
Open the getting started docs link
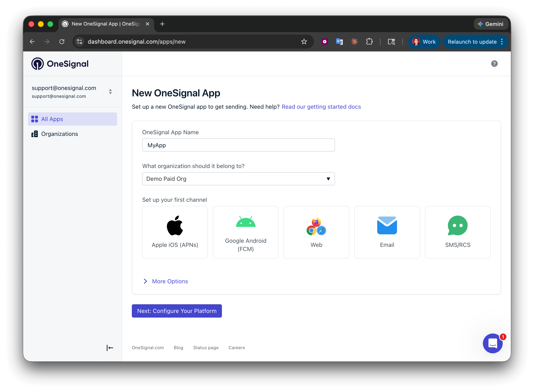pyautogui.click(x=321, y=106)
